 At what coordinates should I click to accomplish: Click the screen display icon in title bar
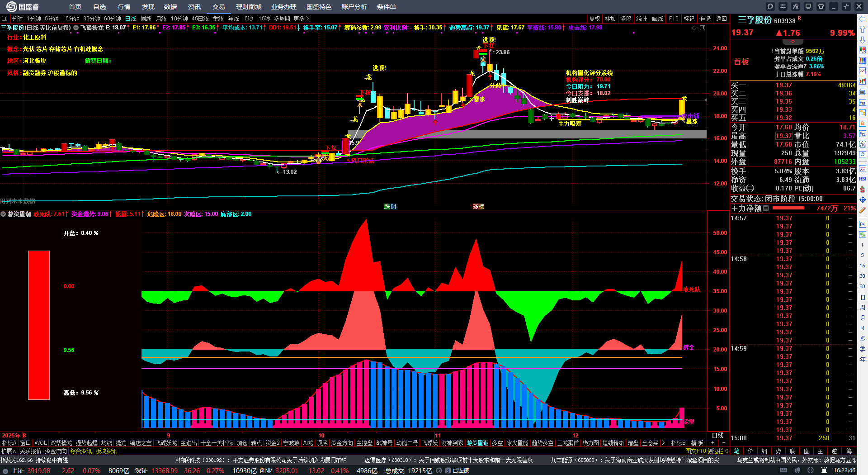point(808,6)
